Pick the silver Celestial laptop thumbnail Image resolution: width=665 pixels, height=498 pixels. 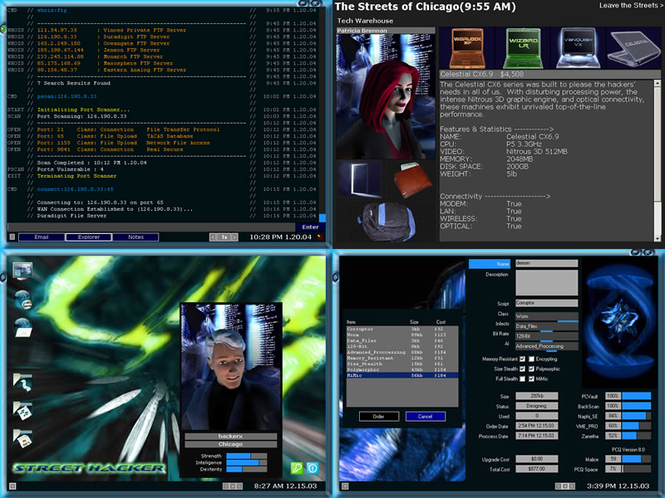coord(637,50)
